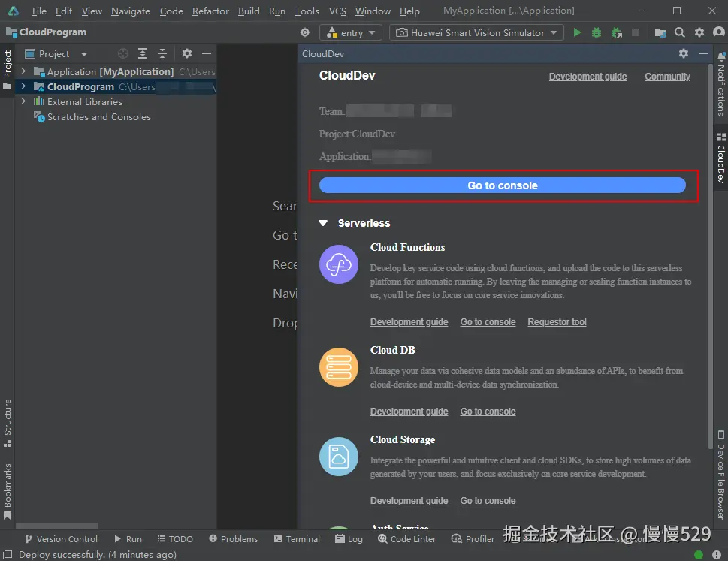Open Cloud Storage Go to console link

(488, 501)
